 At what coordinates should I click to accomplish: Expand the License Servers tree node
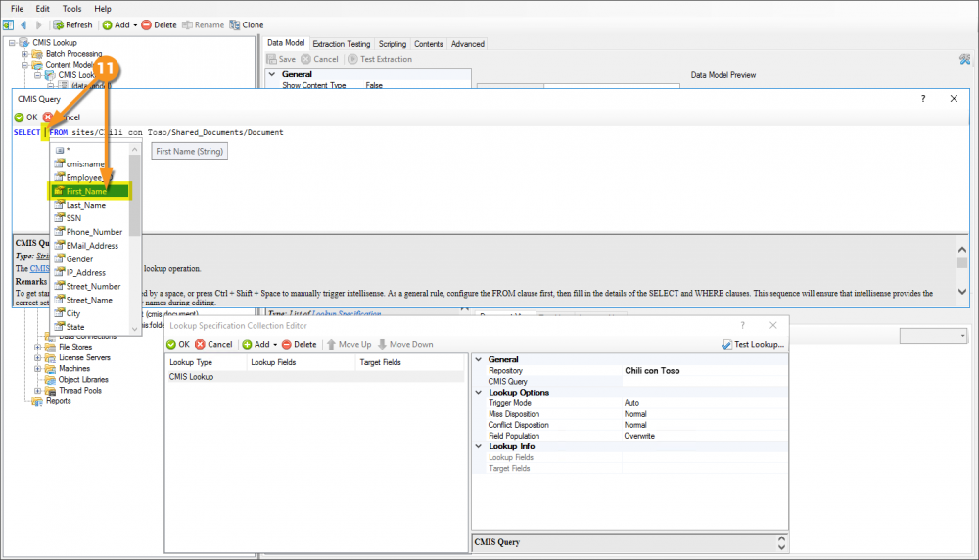(x=37, y=358)
